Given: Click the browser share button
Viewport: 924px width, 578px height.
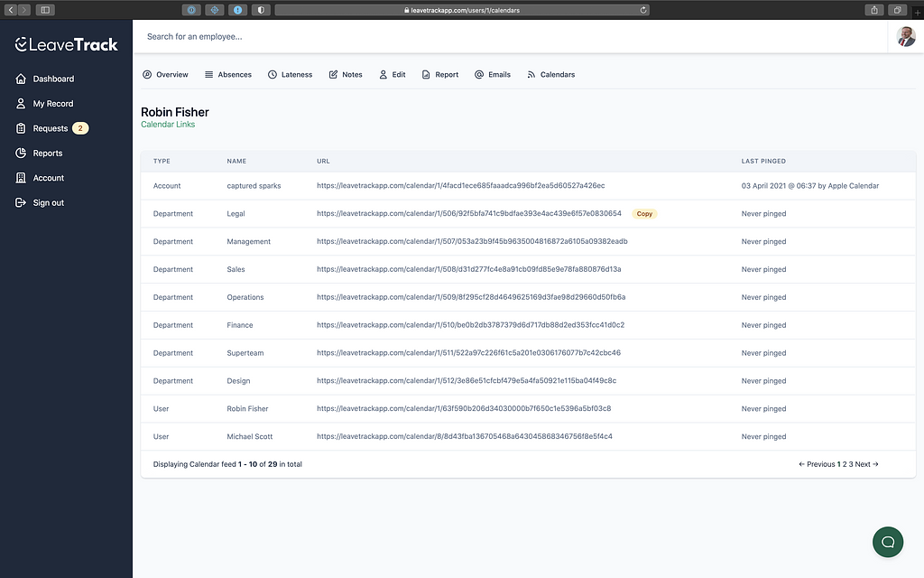Looking at the screenshot, I should (x=874, y=9).
